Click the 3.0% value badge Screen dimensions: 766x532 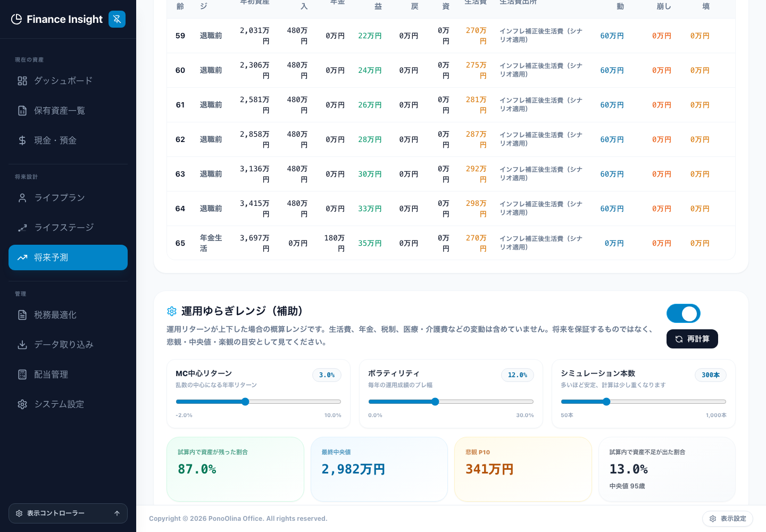pos(327,375)
